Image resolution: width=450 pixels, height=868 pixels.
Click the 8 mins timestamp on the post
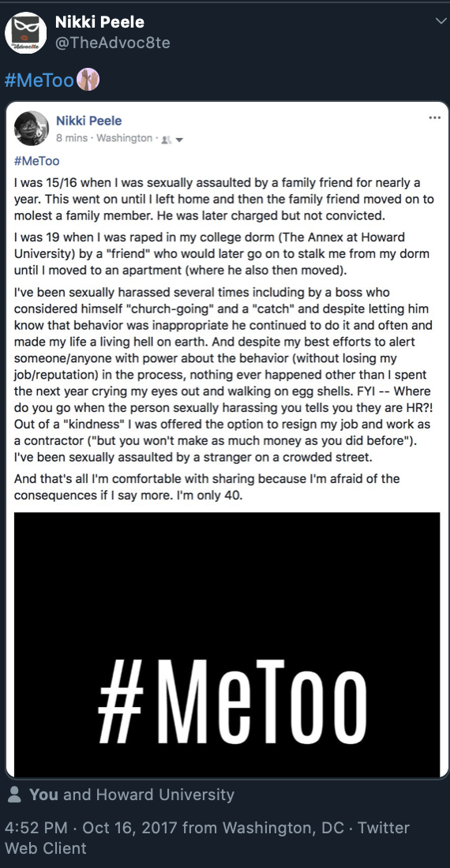coord(72,138)
